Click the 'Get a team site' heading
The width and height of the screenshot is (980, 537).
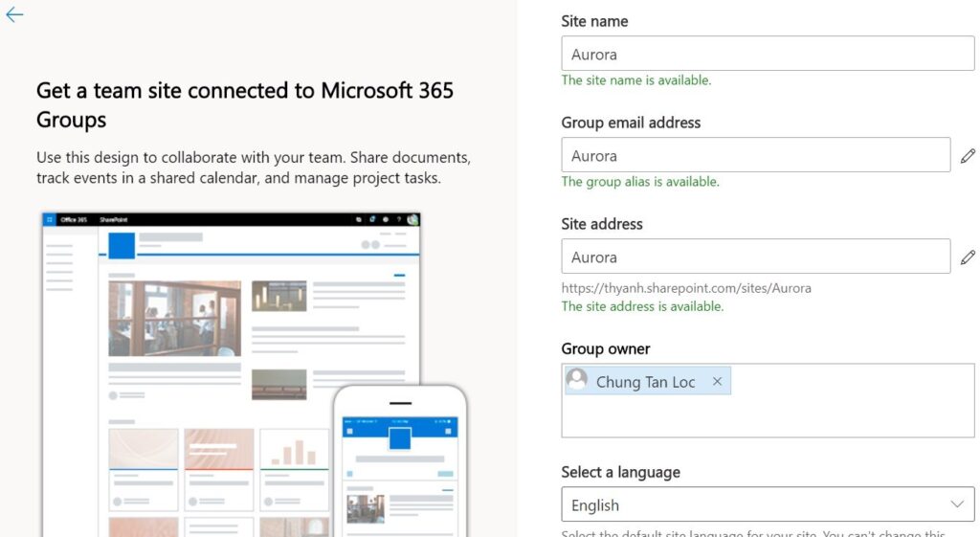point(245,105)
